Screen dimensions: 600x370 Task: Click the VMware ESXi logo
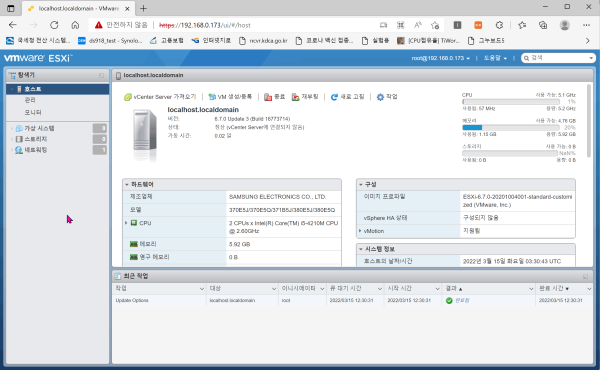pyautogui.click(x=38, y=58)
